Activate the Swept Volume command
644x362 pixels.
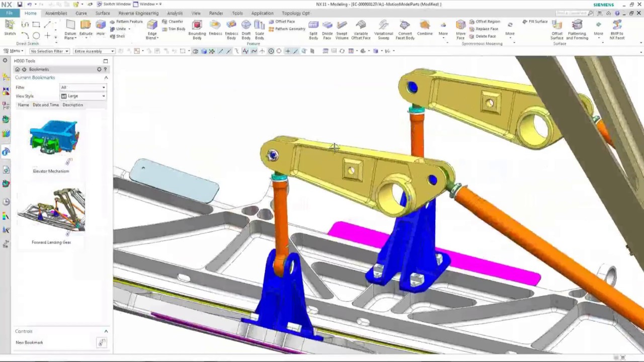342,30
